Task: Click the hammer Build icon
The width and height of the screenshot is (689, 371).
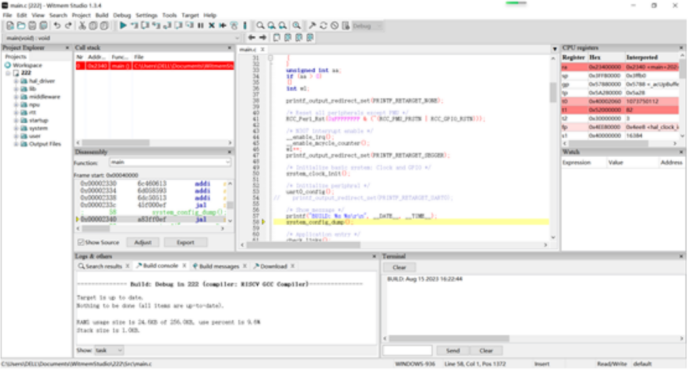Action: click(312, 26)
